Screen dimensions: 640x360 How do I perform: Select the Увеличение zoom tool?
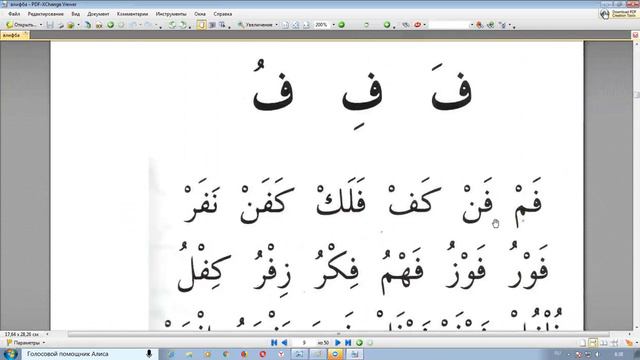point(255,25)
